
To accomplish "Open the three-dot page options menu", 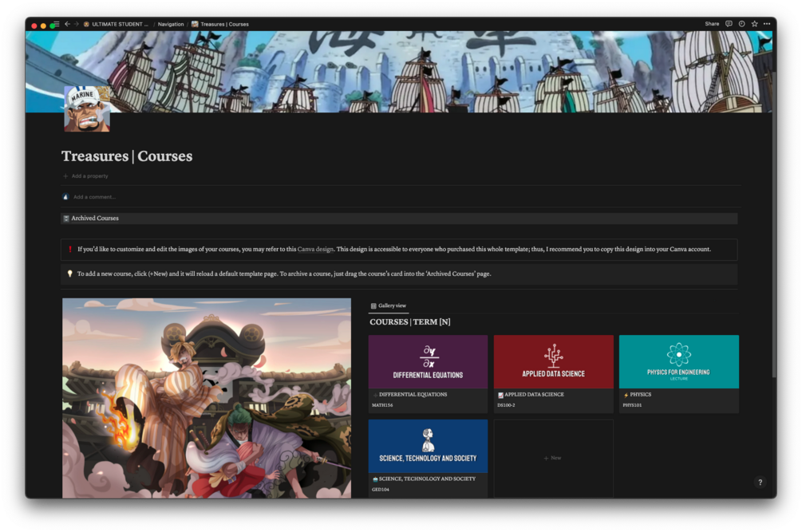I will point(767,24).
